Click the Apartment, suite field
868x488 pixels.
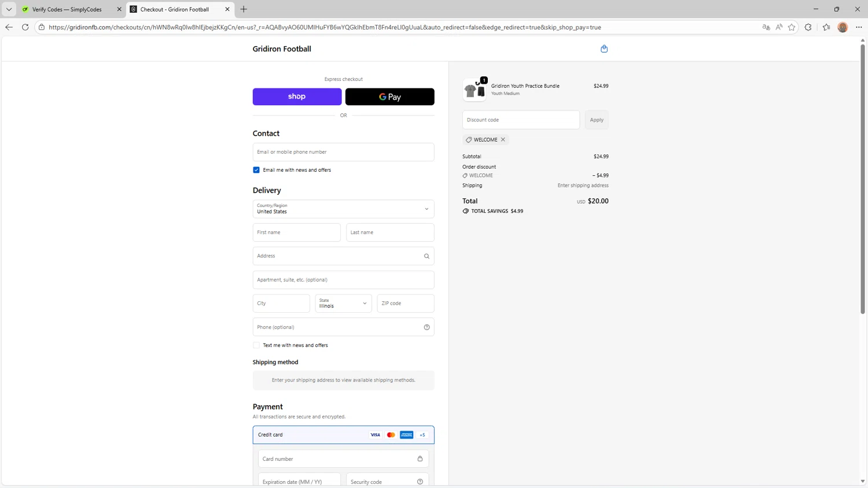point(343,280)
